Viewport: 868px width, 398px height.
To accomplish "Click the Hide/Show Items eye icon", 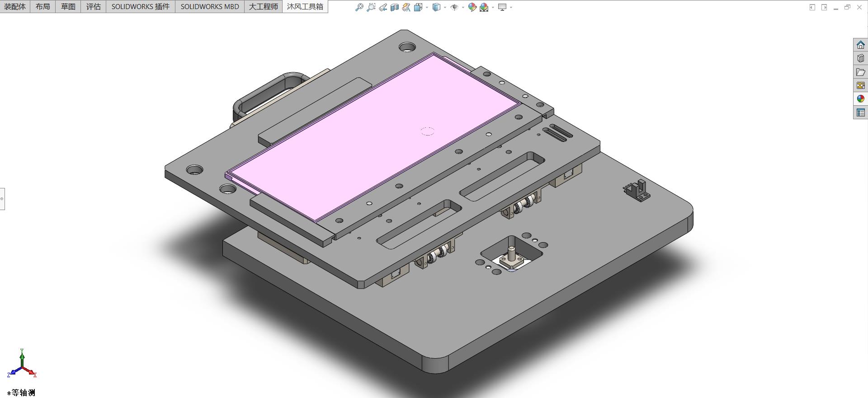I will click(x=454, y=7).
